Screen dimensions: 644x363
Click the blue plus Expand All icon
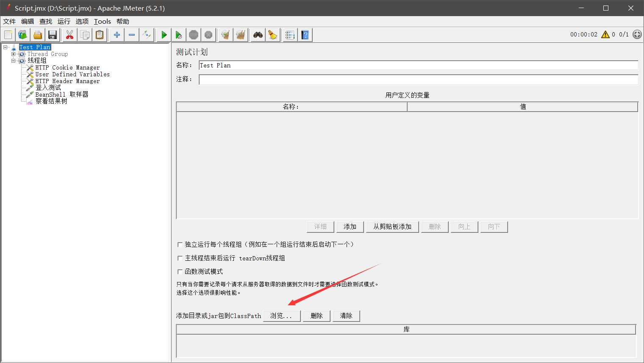coord(117,35)
